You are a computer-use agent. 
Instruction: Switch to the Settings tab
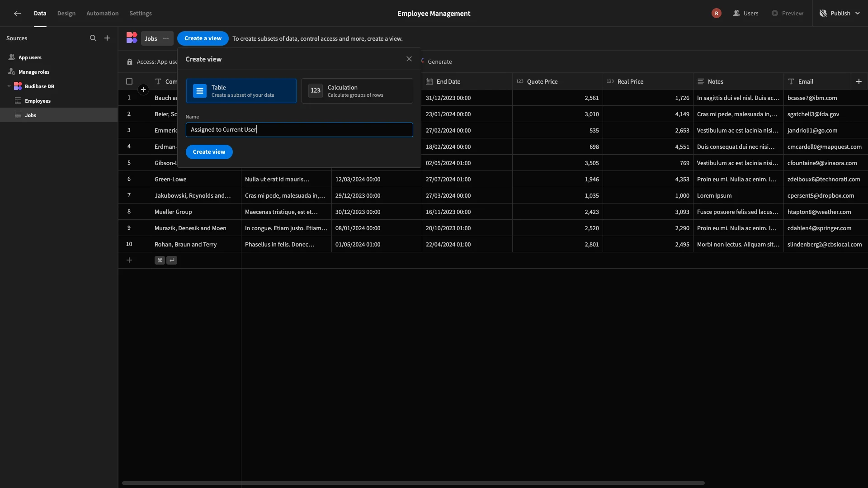click(x=141, y=14)
